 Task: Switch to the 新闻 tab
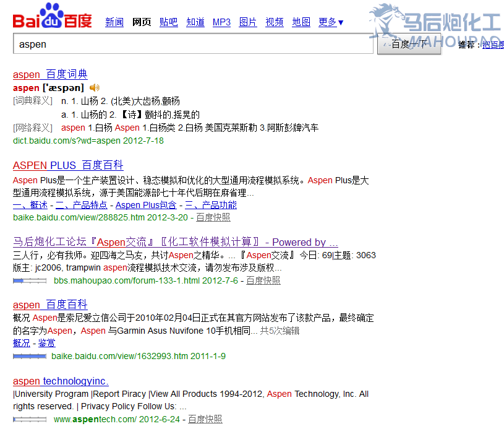point(114,22)
